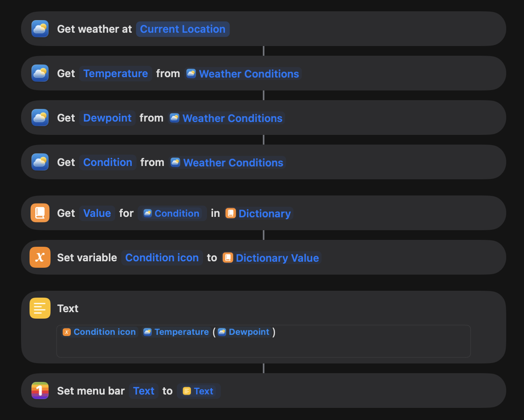Click the weather icon on the Get Condition action
This screenshot has width=524, height=420.
[40, 162]
